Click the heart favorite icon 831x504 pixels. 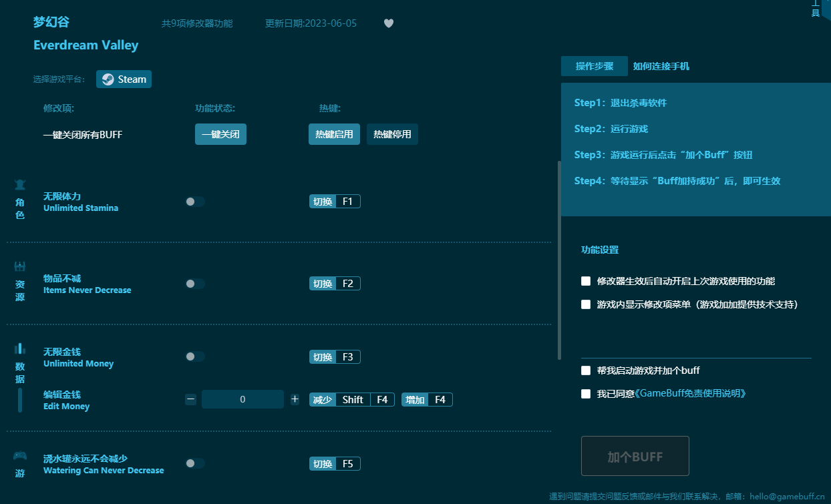pyautogui.click(x=389, y=23)
